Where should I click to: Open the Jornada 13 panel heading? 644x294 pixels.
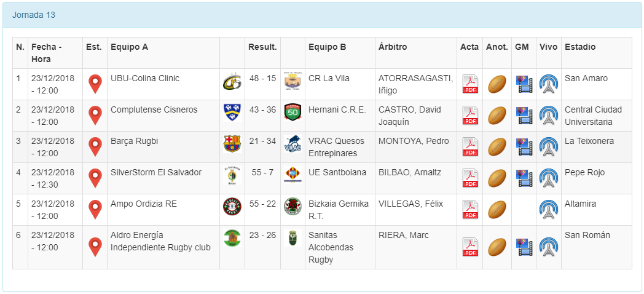tap(34, 15)
